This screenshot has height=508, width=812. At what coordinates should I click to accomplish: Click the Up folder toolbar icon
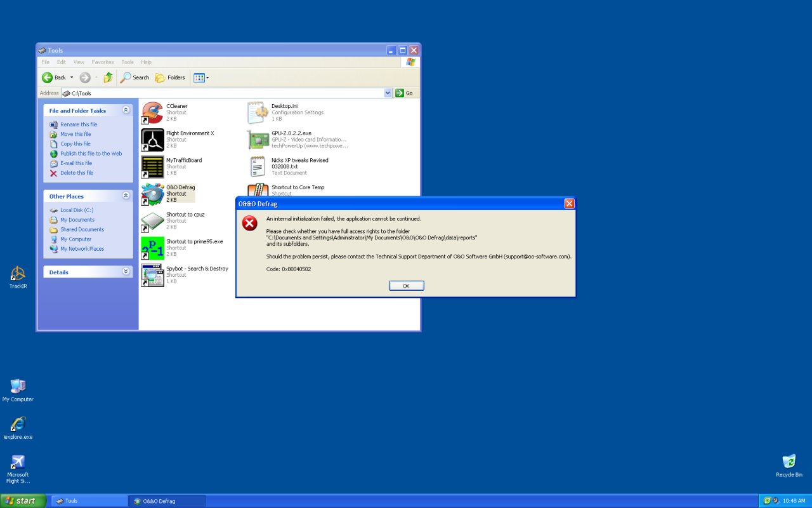[x=108, y=77]
